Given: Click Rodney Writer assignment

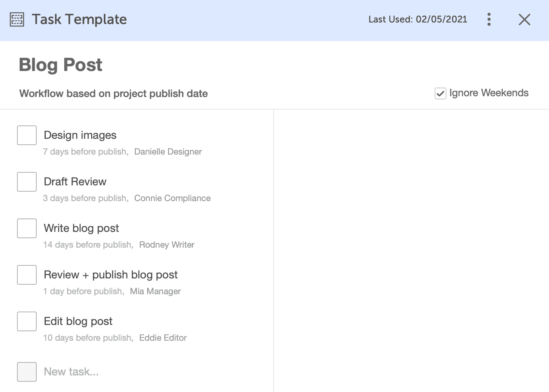Looking at the screenshot, I should pos(166,245).
